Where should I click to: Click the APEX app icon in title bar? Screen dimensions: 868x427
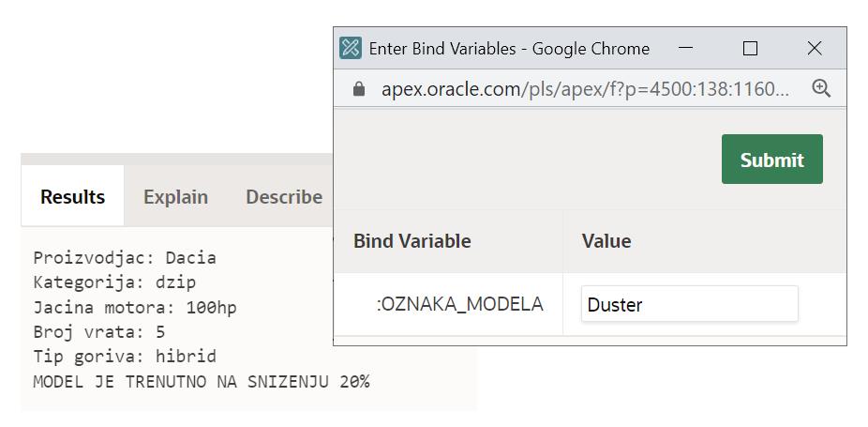351,49
